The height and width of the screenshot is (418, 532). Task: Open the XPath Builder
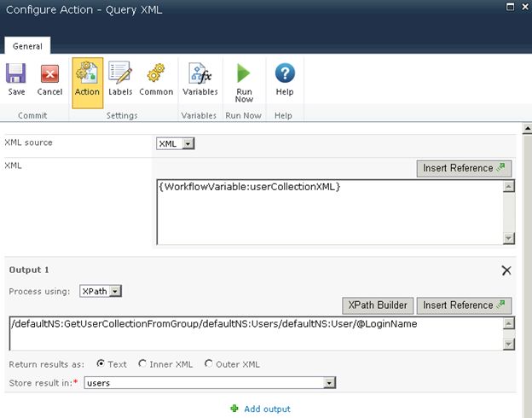pyautogui.click(x=378, y=305)
